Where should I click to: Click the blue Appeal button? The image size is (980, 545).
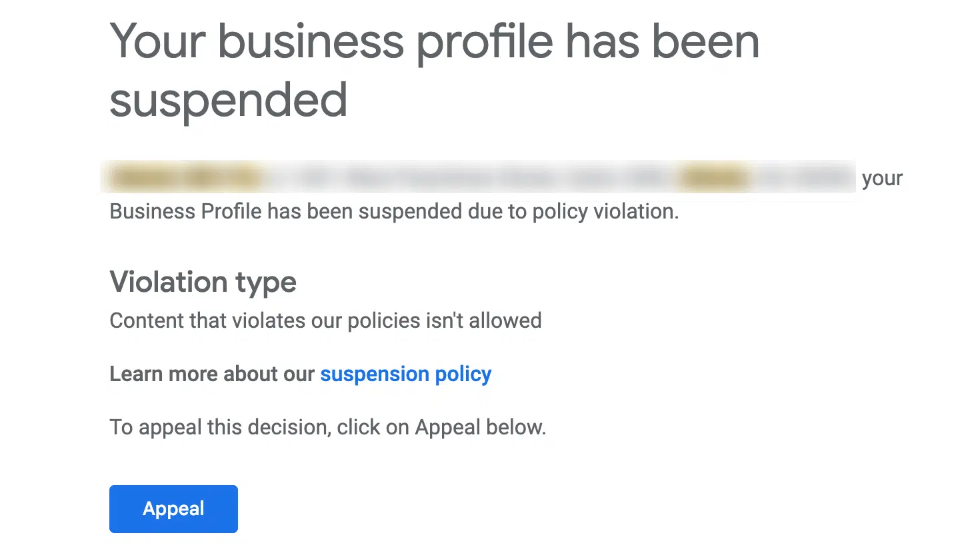pyautogui.click(x=173, y=509)
